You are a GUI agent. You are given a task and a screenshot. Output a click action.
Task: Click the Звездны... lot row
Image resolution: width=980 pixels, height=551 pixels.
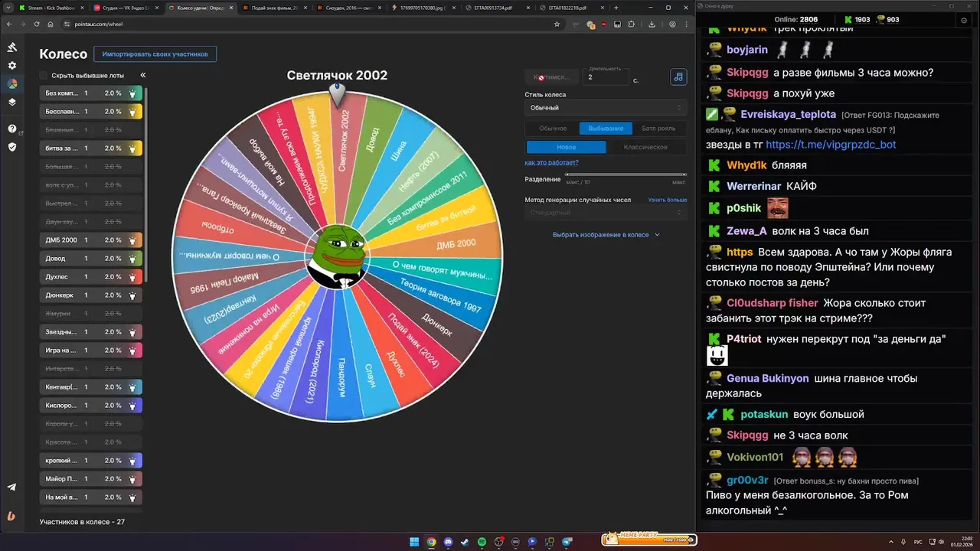(90, 332)
